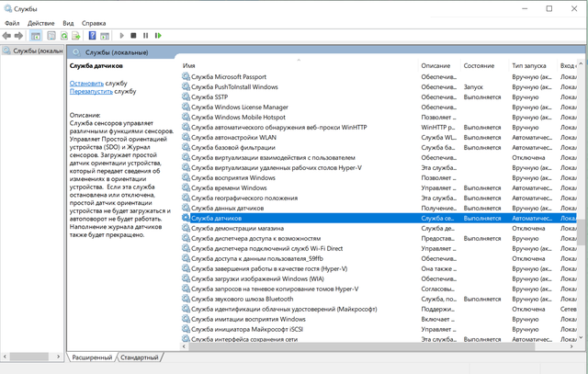Switch to the Расширенный tab
This screenshot has width=588, height=374.
tap(92, 357)
